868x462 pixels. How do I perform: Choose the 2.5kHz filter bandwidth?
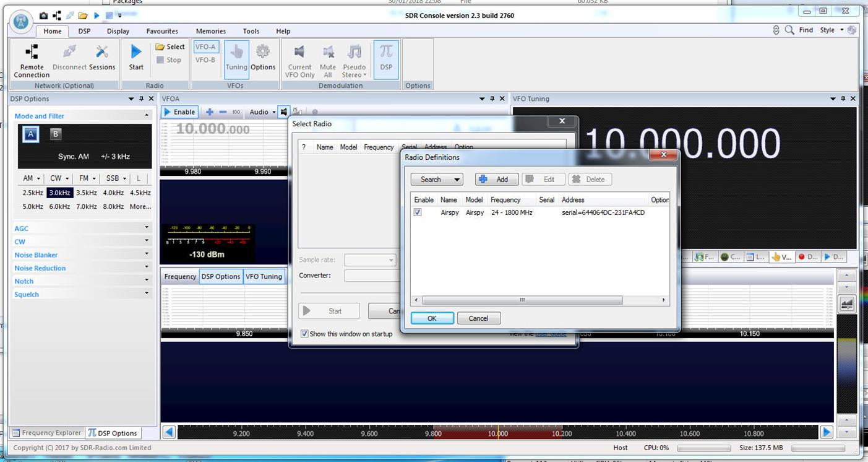coord(33,193)
